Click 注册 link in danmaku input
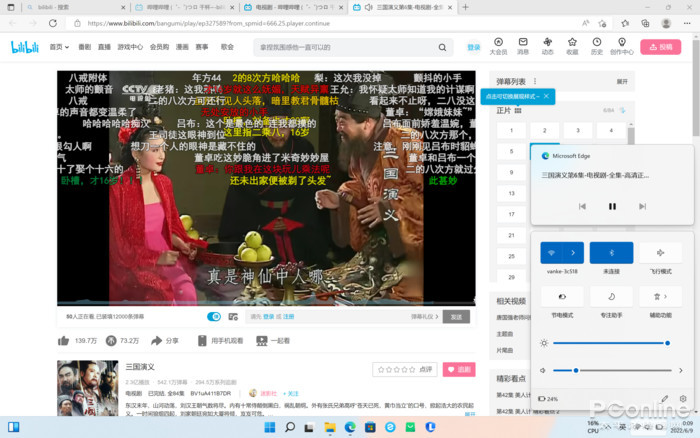The height and width of the screenshot is (438, 700). (x=288, y=317)
